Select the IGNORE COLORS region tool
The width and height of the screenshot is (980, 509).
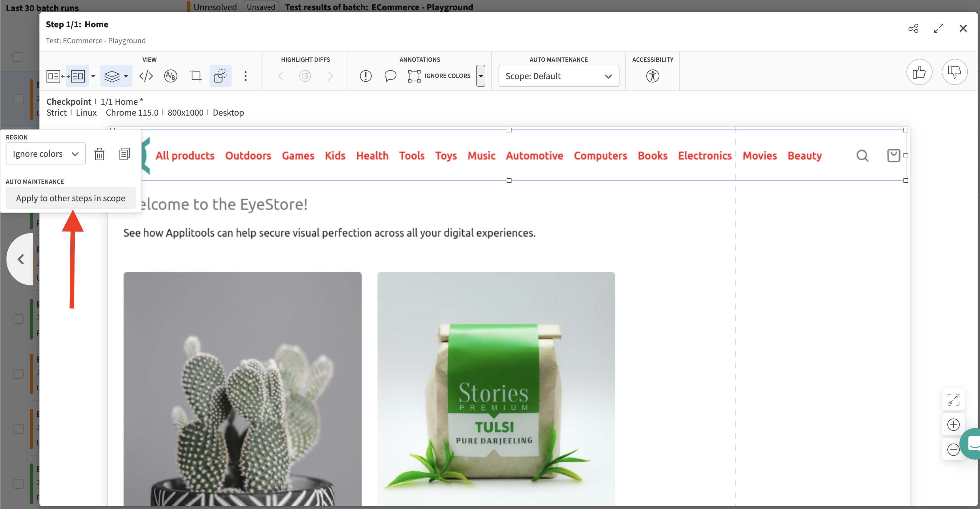point(439,76)
